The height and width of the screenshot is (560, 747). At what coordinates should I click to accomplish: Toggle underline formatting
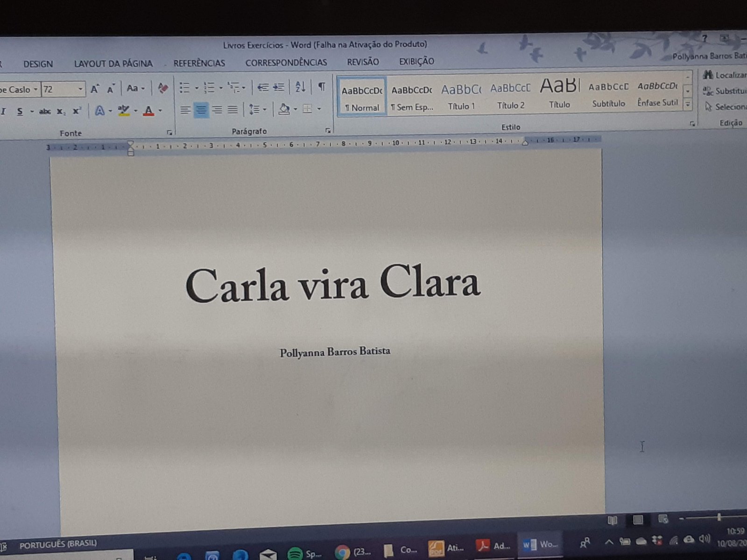[x=20, y=112]
